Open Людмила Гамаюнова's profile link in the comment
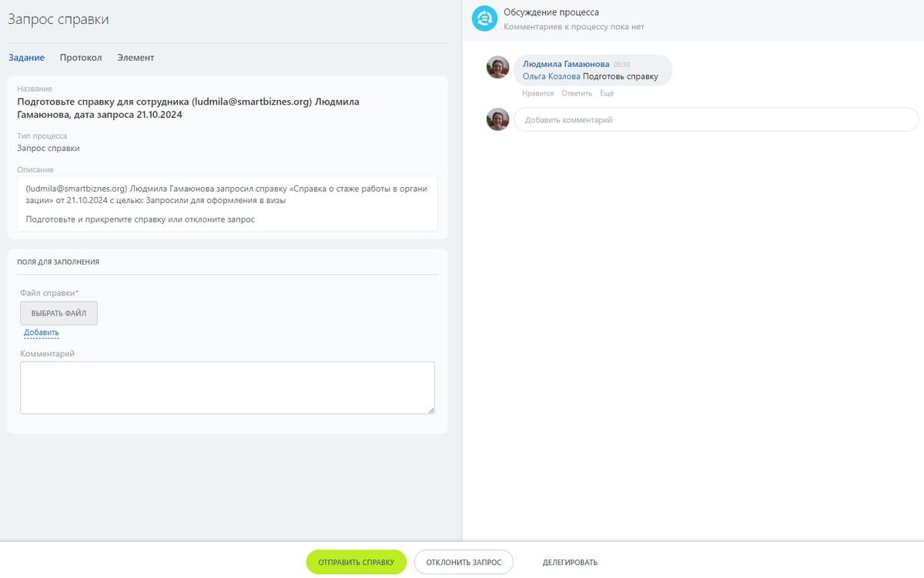Viewport: 924px width, 578px height. (x=566, y=64)
